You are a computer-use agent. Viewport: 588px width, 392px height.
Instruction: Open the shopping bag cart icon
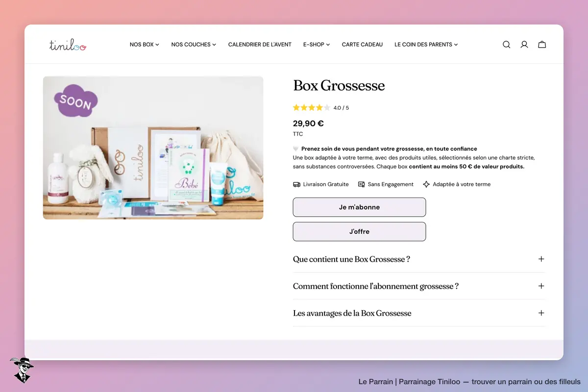[542, 45]
